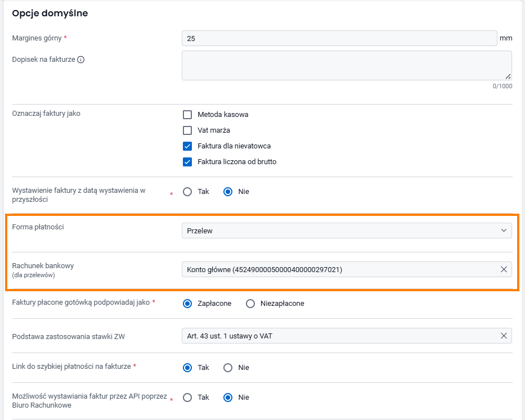Image resolution: width=525 pixels, height=420 pixels.
Task: Click the Dopisek na fakturze text area
Action: [x=347, y=65]
